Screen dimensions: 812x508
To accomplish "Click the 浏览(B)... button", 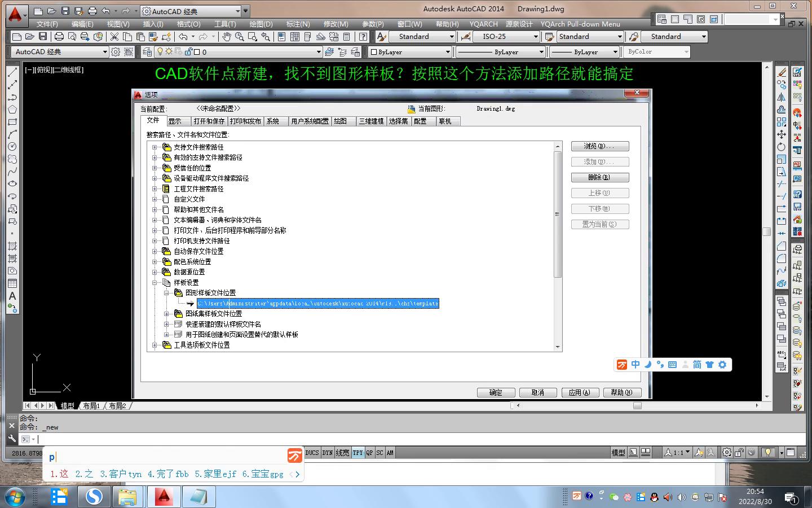I will [599, 146].
